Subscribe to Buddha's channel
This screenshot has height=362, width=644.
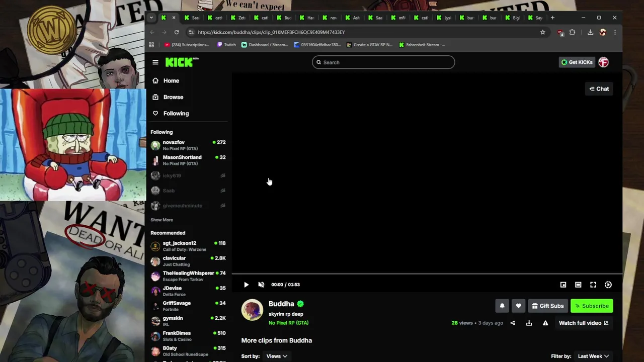coord(592,306)
